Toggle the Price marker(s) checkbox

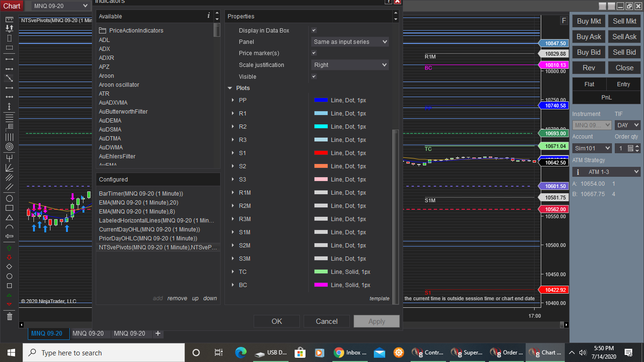click(x=314, y=53)
